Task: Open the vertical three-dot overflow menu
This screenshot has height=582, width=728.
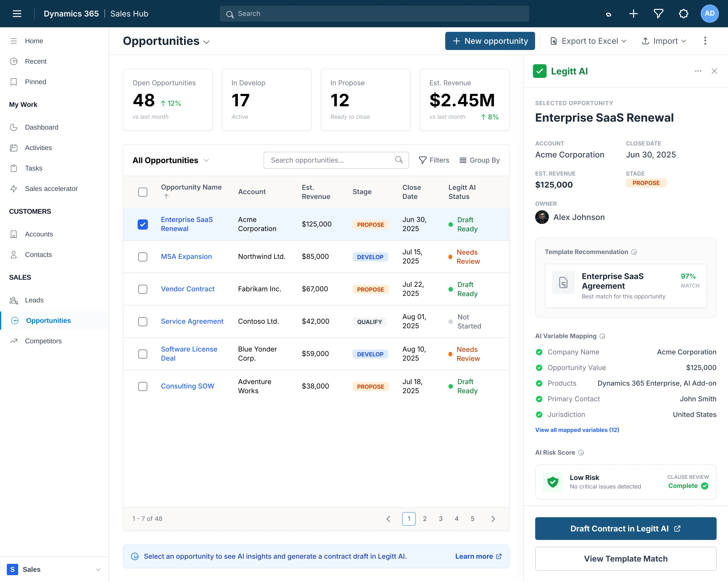Action: pos(705,41)
